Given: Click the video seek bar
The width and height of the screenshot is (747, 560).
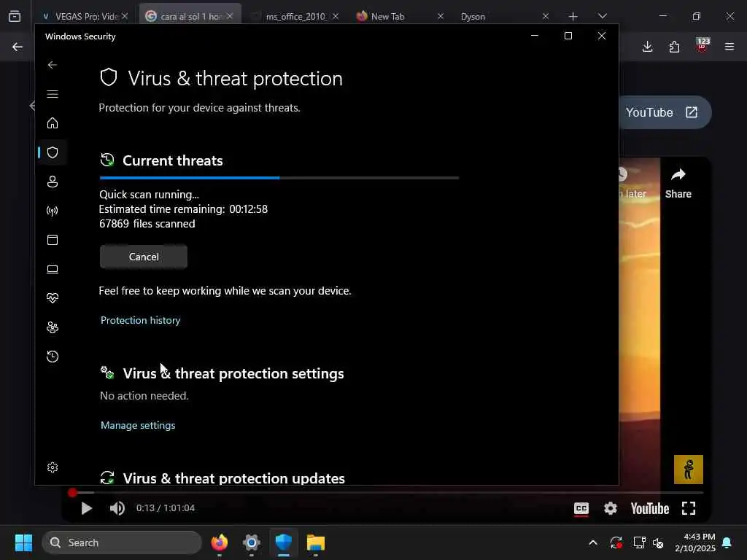Looking at the screenshot, I should coord(387,492).
